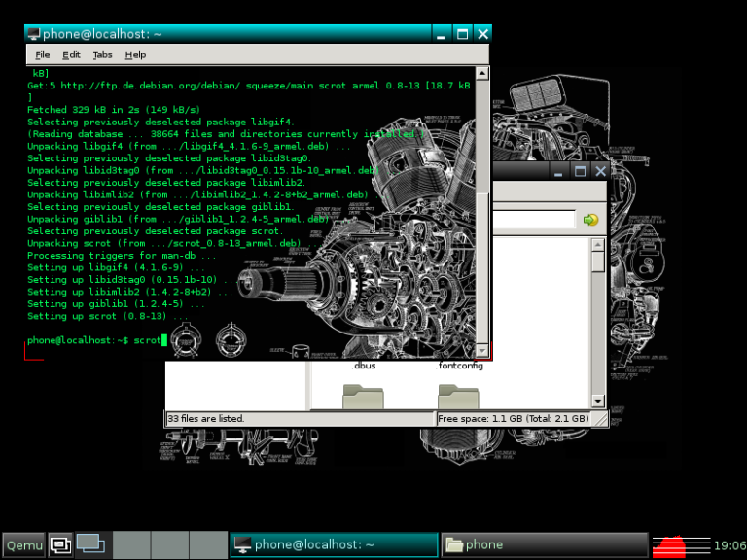Expand the Help menu
The height and width of the screenshot is (560, 747).
pyautogui.click(x=135, y=55)
